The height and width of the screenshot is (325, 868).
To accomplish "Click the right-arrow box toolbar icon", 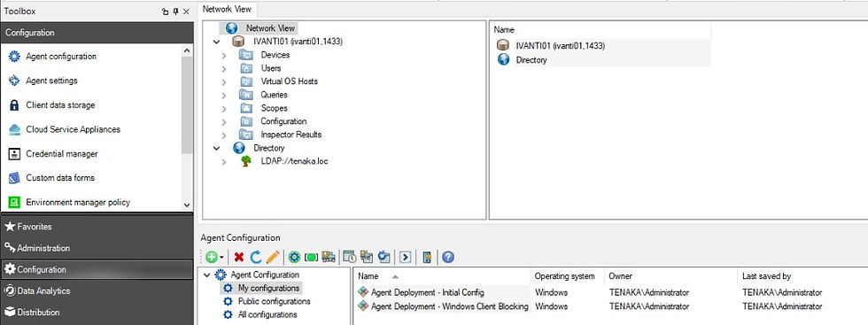I will (x=406, y=257).
